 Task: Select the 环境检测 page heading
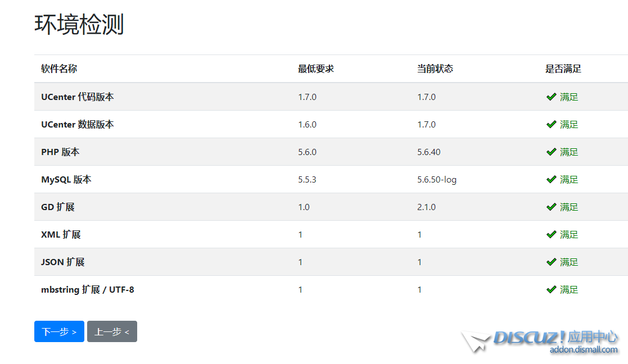click(x=79, y=24)
